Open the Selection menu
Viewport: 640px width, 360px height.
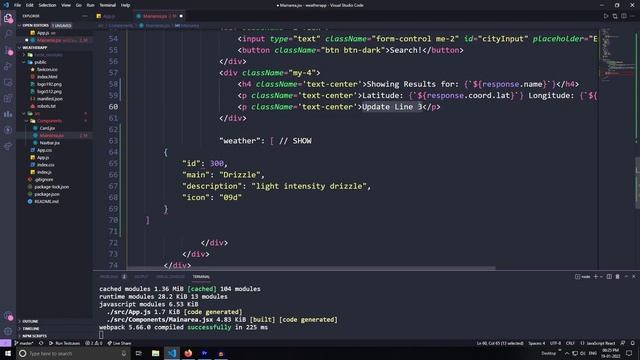[47, 5]
